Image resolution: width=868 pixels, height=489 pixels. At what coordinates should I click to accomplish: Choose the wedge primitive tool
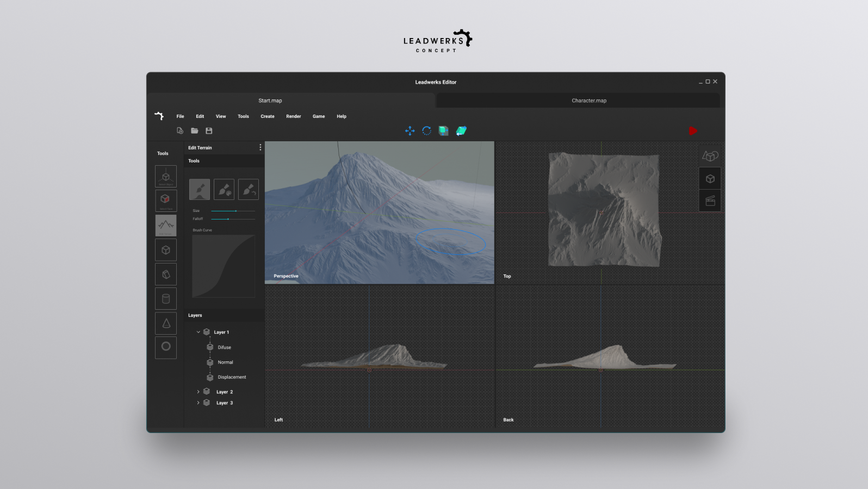tap(166, 274)
